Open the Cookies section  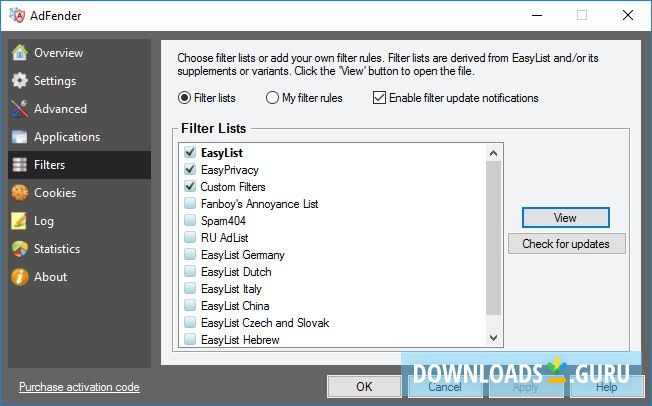click(x=55, y=193)
